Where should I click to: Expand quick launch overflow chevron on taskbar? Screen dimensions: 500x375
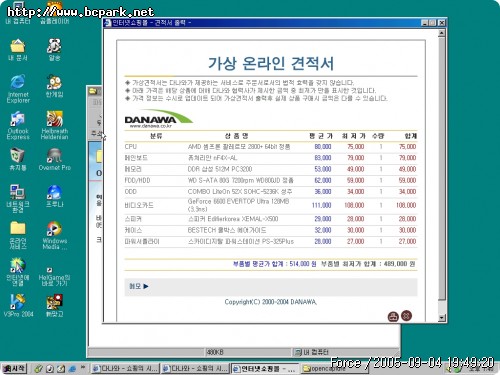point(83,368)
